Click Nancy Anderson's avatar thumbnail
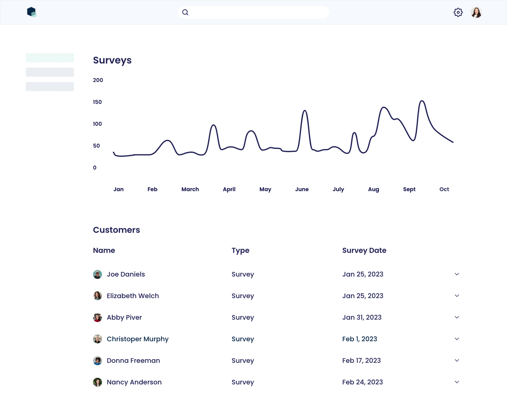This screenshot has width=507, height=420. 98,382
